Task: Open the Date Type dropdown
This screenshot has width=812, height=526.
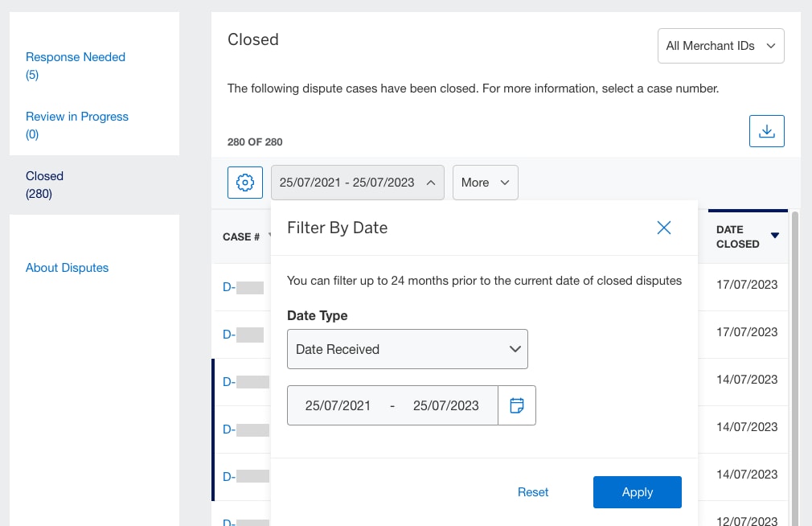Action: [408, 349]
